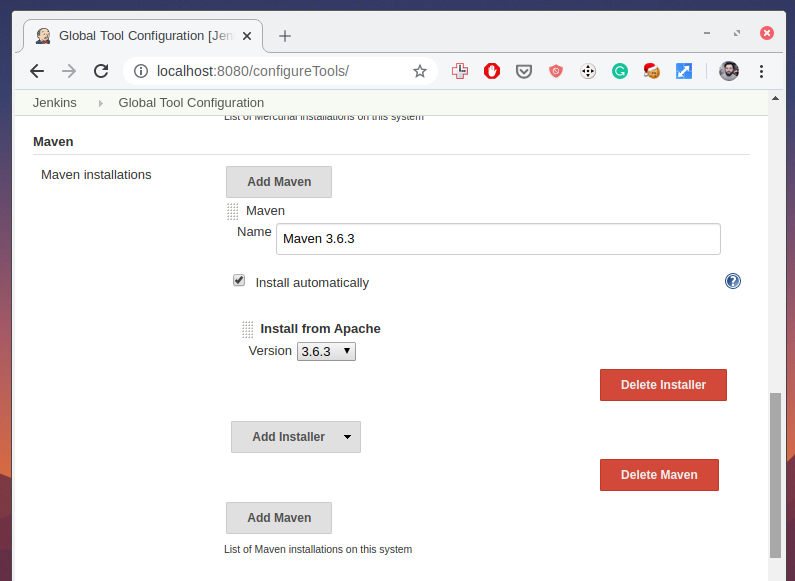This screenshot has width=795, height=581.
Task: Click the upper Add Maven button
Action: point(279,181)
